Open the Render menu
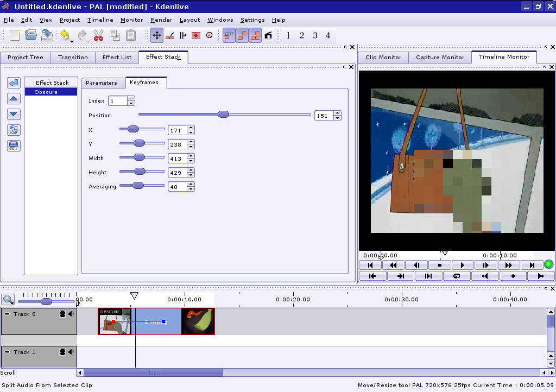The image size is (556, 392). [161, 20]
